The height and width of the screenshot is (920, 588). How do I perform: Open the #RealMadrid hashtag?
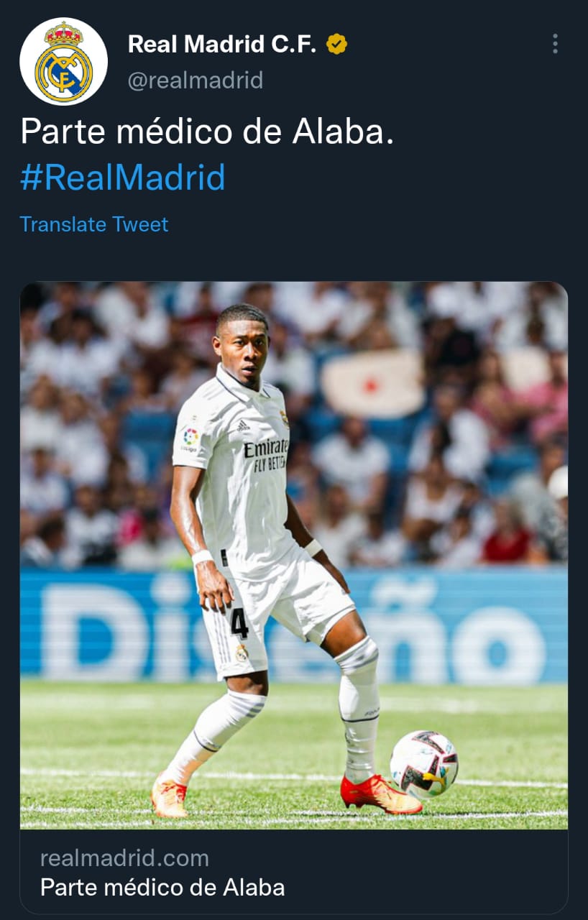tap(123, 178)
